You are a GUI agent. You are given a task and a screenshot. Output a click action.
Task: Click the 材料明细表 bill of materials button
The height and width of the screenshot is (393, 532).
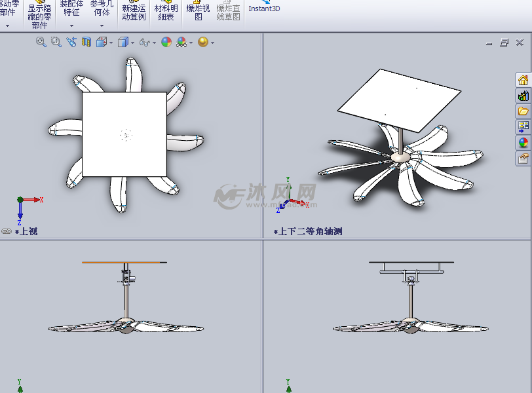point(166,12)
